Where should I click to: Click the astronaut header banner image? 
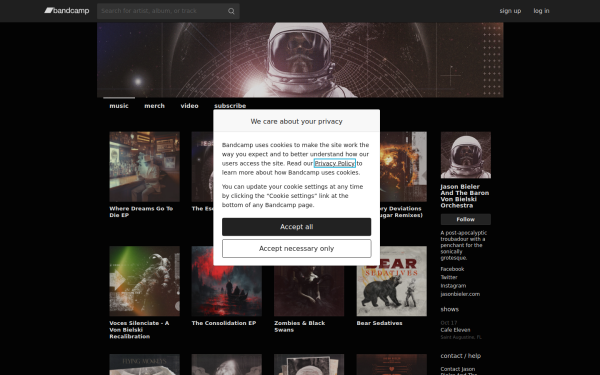300,60
